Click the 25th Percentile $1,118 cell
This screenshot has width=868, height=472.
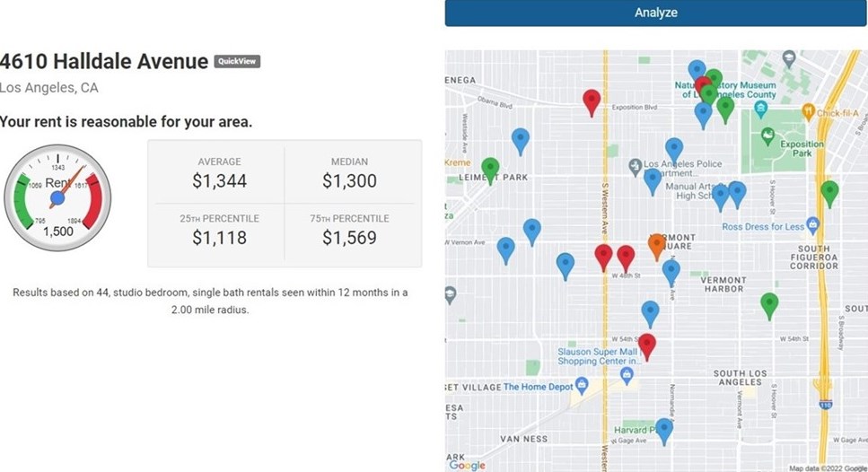click(x=219, y=230)
